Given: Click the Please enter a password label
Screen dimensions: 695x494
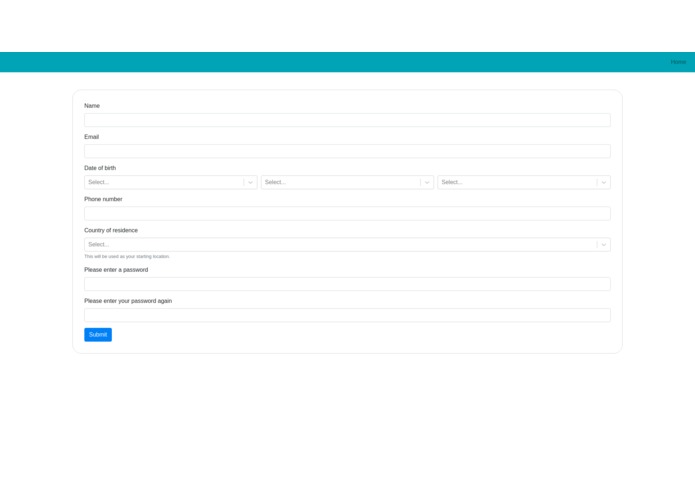Looking at the screenshot, I should [x=116, y=270].
